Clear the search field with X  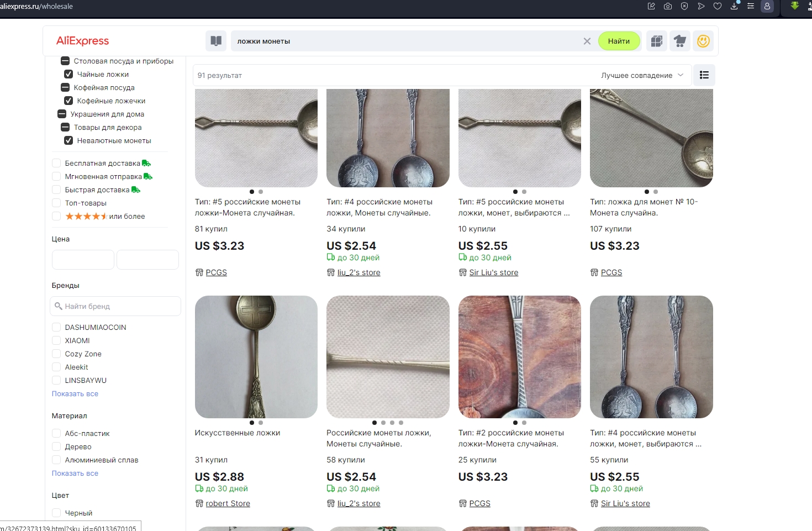587,41
